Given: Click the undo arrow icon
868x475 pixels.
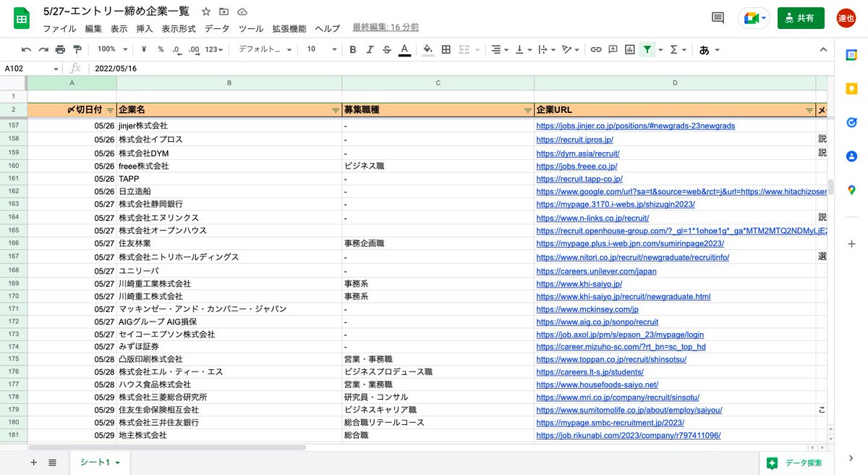Looking at the screenshot, I should click(x=27, y=49).
